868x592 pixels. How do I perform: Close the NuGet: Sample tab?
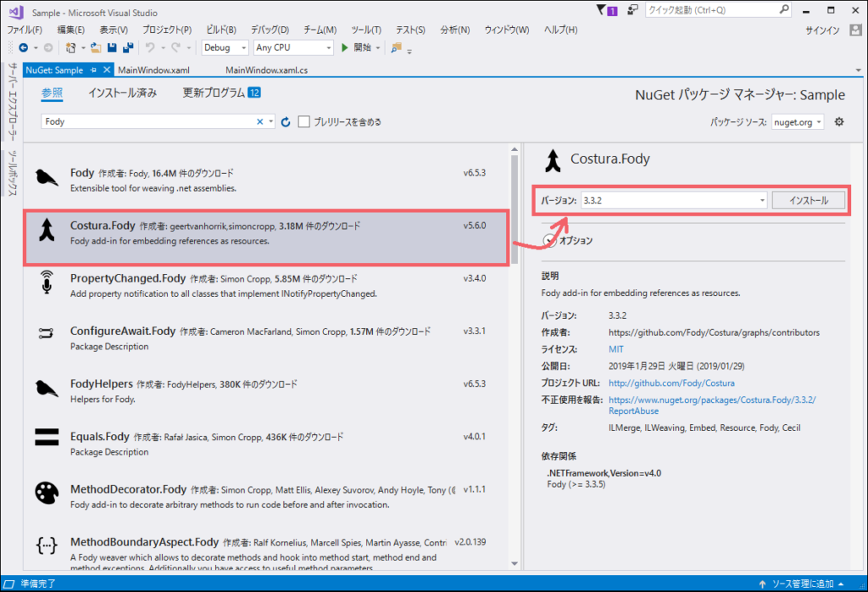tap(107, 70)
